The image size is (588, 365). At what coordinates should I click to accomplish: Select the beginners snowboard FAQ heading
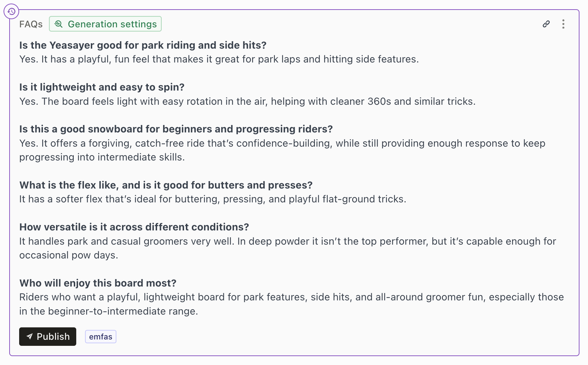[x=176, y=129]
